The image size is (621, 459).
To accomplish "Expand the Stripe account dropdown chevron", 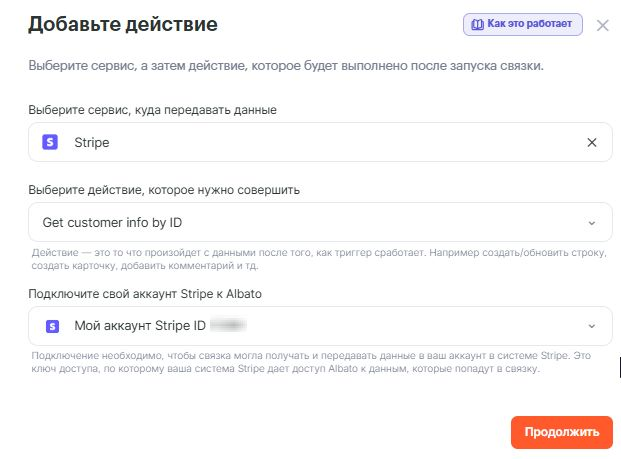I will coord(592,326).
